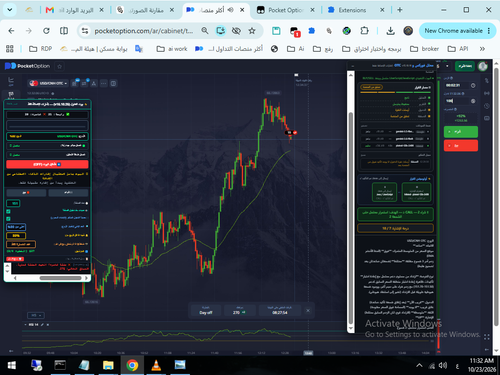Viewport: 500px width, 375px height.
Task: Click the blue-bordered field in bot panel
Action: pyautogui.click(x=16, y=227)
